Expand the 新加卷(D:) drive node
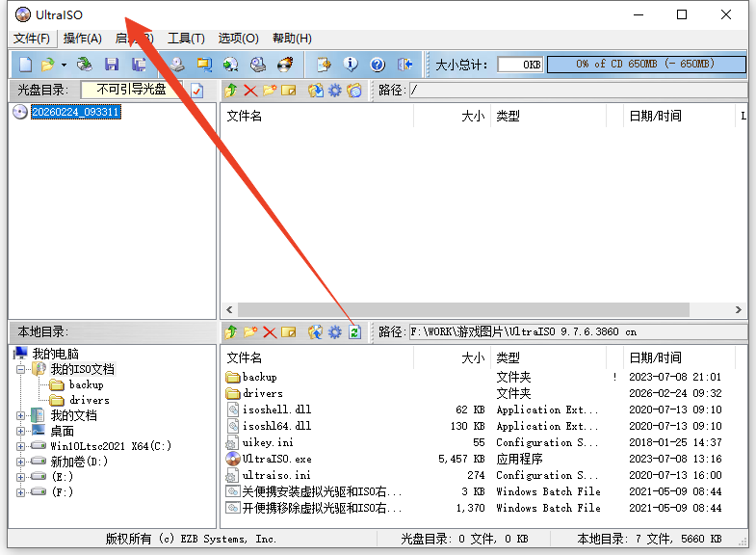 pos(21,462)
